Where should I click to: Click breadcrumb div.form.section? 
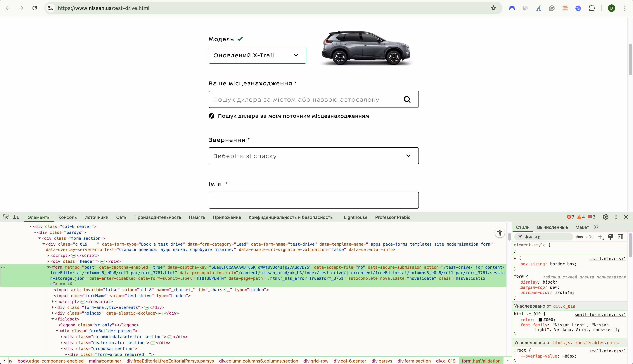(414, 361)
